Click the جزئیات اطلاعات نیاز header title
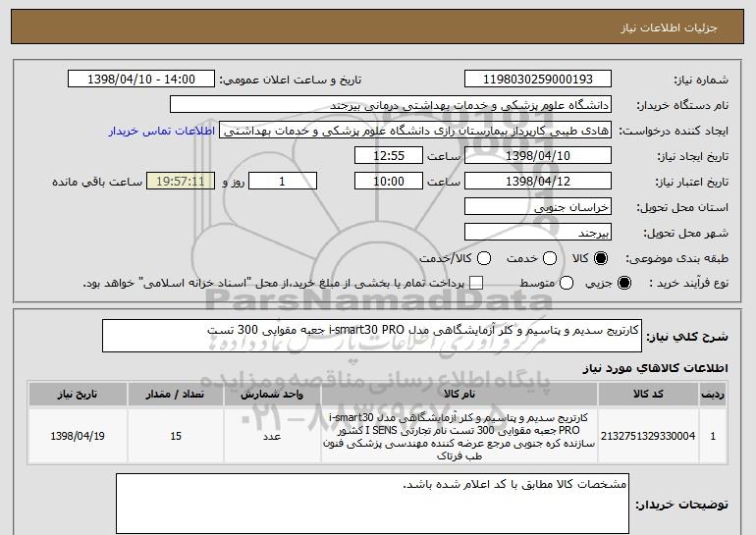Viewport: 756px width, 535px height. pyautogui.click(x=669, y=27)
